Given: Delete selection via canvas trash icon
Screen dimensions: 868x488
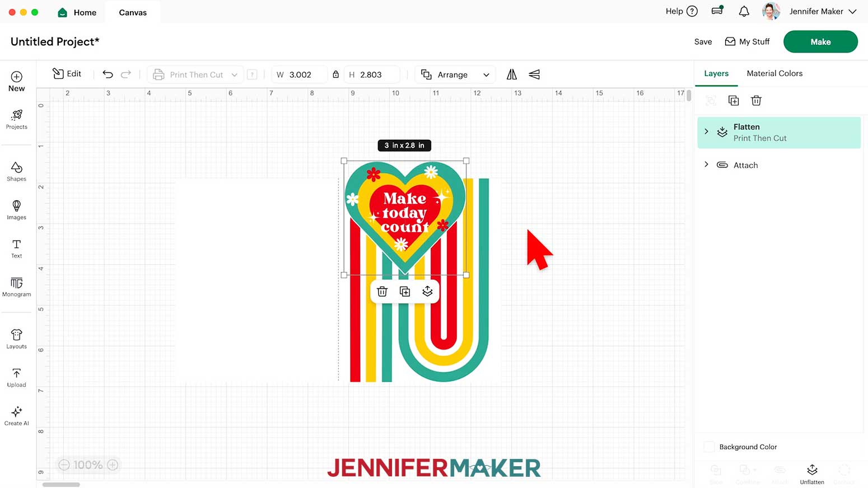Looking at the screenshot, I should click(x=382, y=292).
